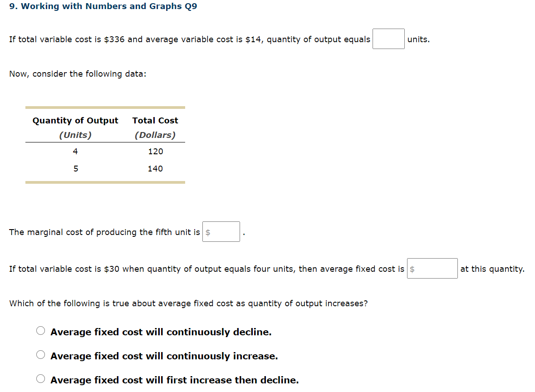Click the quantity value 5 in the table
535x392 pixels.
[x=75, y=168]
